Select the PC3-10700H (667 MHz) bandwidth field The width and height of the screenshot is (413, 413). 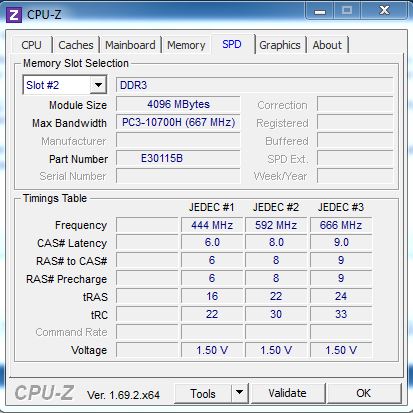(x=178, y=122)
